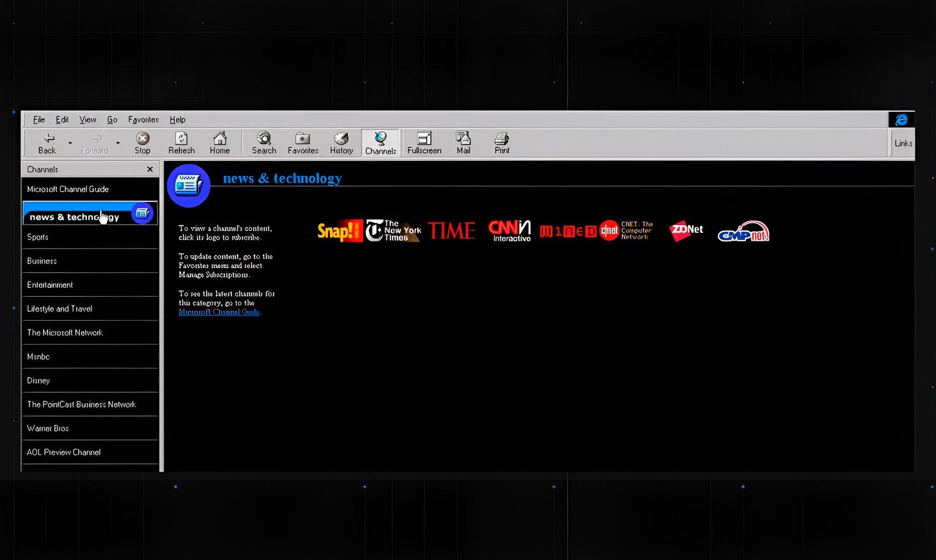Click the Back arrow toolbar icon

click(49, 138)
